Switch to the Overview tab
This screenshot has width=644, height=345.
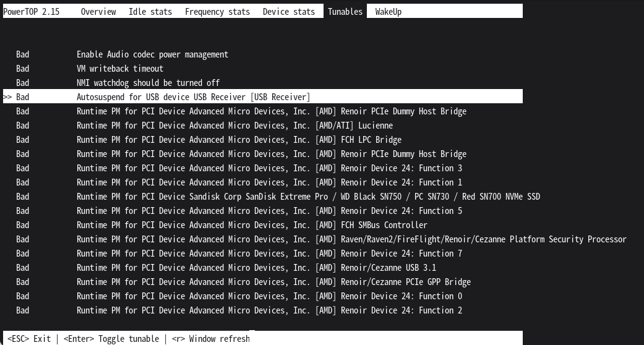[98, 11]
